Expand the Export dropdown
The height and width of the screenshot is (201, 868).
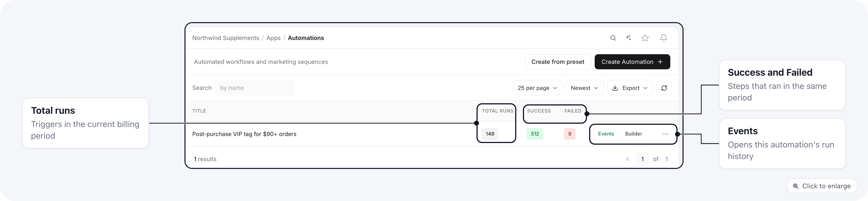coord(630,88)
